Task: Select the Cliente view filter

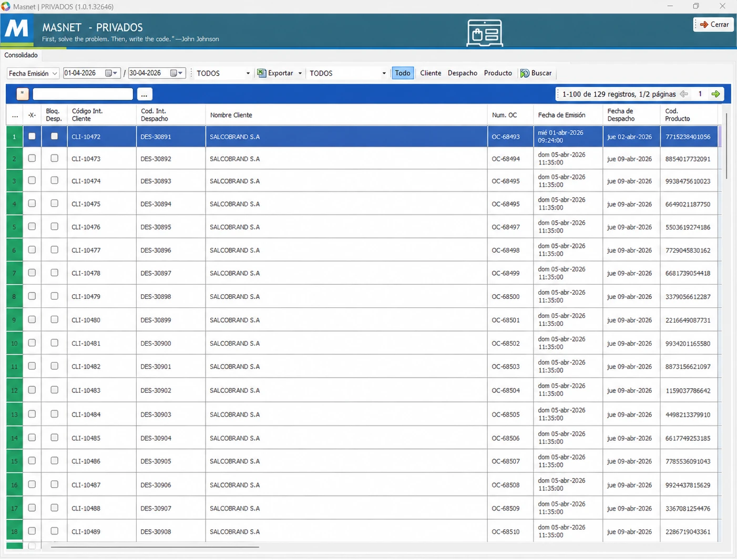Action: point(431,73)
